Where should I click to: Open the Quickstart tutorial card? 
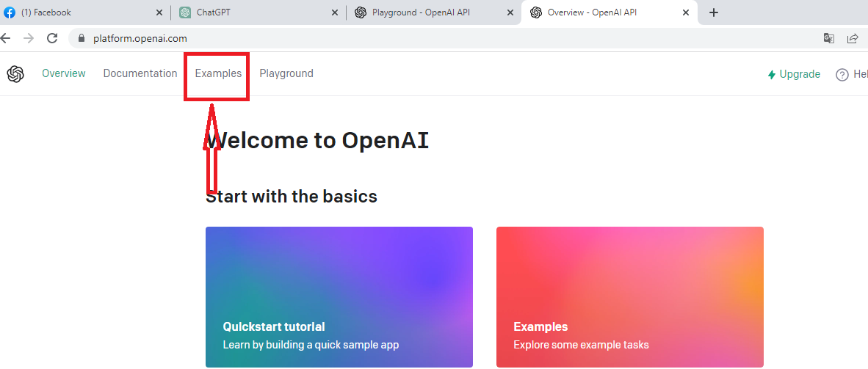coord(339,297)
